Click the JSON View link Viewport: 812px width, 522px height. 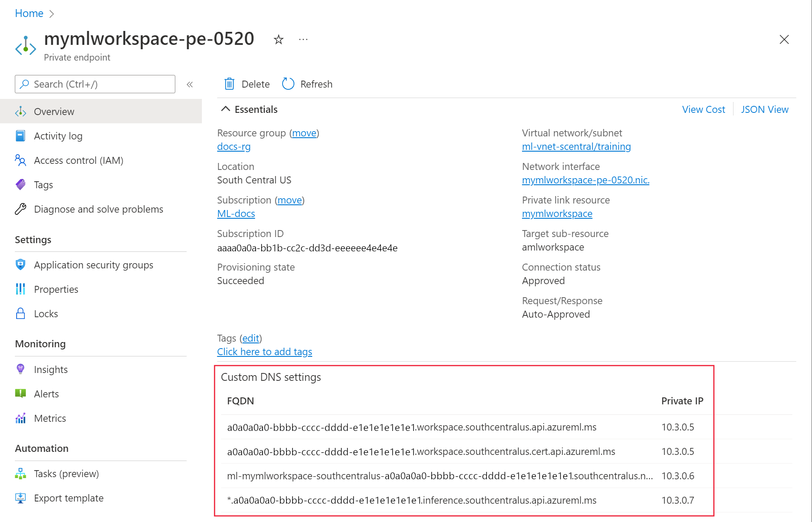[x=764, y=109]
